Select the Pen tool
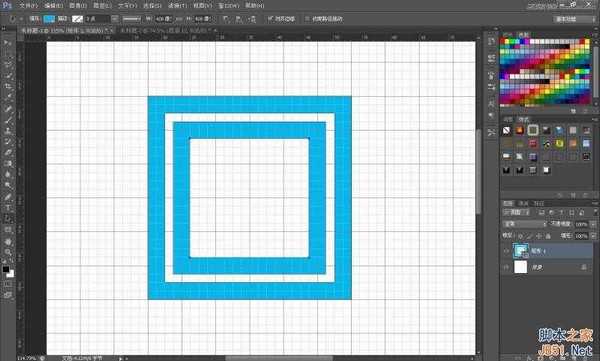This screenshot has width=600, height=361. click(x=8, y=197)
